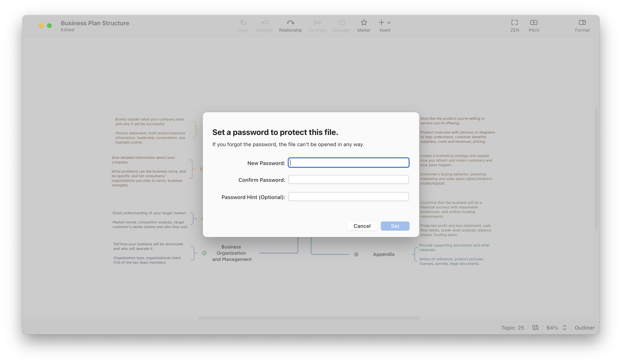Image resolution: width=622 pixels, height=364 pixels.
Task: Click the Set button
Action: point(395,226)
